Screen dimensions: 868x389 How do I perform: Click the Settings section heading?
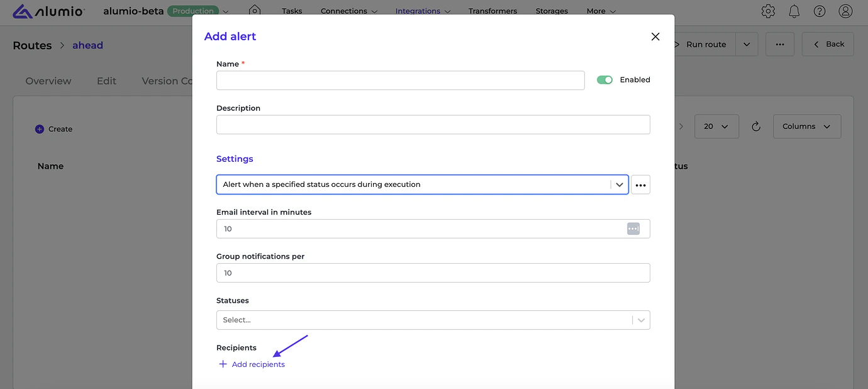[x=235, y=159]
